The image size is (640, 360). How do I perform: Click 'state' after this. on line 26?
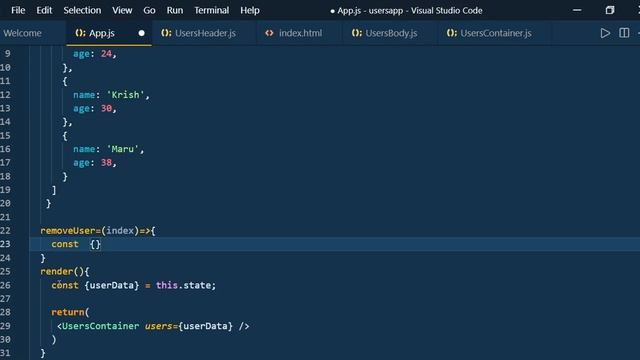click(x=197, y=285)
